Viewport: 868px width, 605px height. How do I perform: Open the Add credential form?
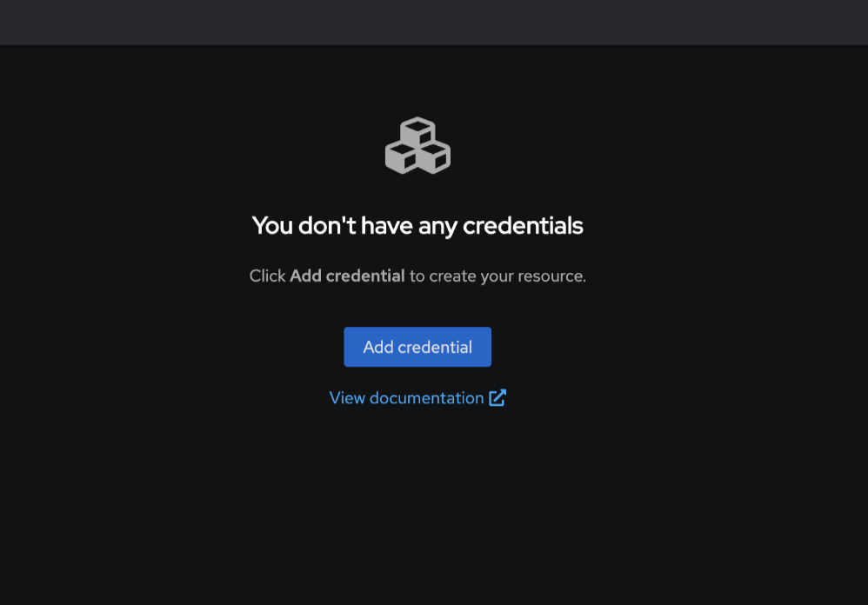417,347
